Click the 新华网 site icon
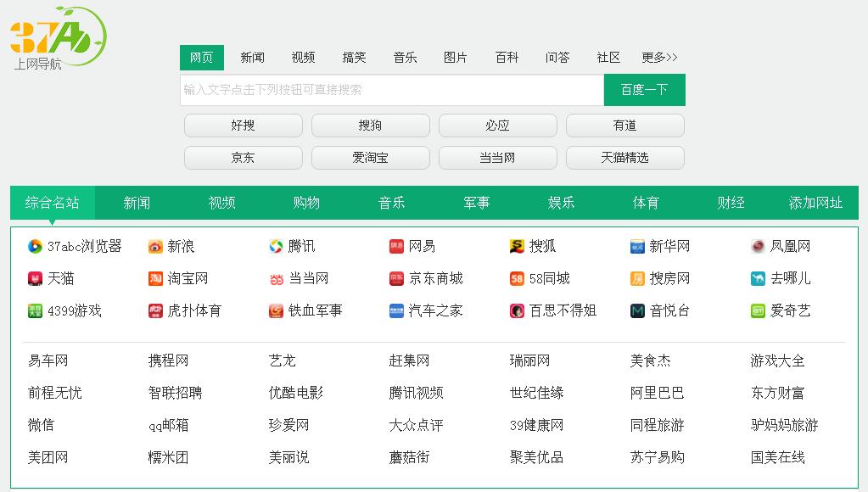 click(x=637, y=246)
